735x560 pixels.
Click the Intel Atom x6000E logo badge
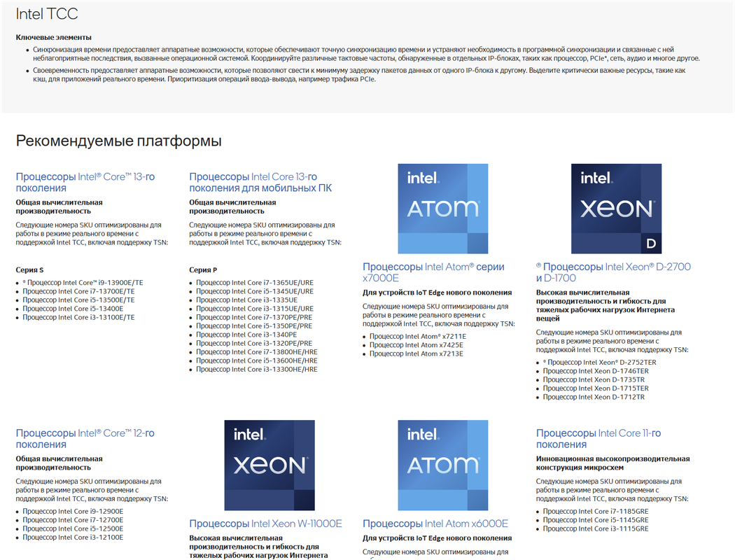pos(443,465)
